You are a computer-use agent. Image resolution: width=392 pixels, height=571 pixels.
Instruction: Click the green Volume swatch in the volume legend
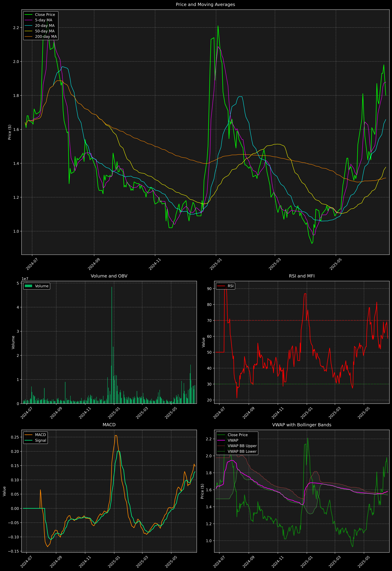[x=29, y=286]
